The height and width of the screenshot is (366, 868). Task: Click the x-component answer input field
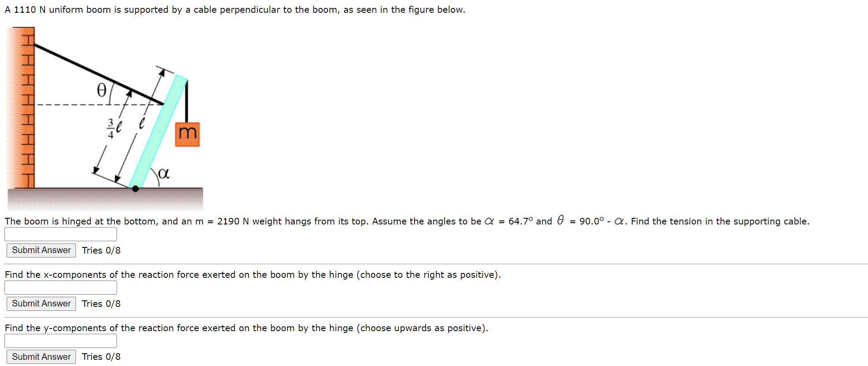click(60, 287)
